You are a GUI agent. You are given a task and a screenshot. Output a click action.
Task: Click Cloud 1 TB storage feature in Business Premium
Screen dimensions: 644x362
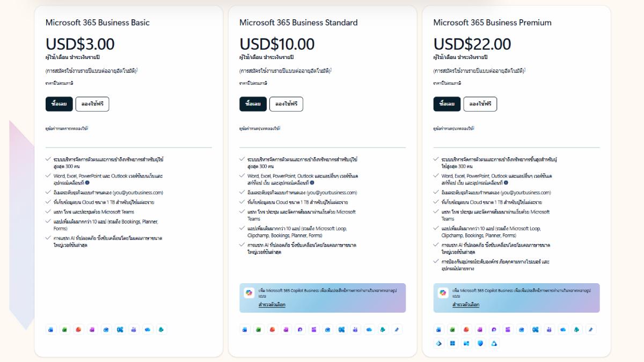[491, 202]
